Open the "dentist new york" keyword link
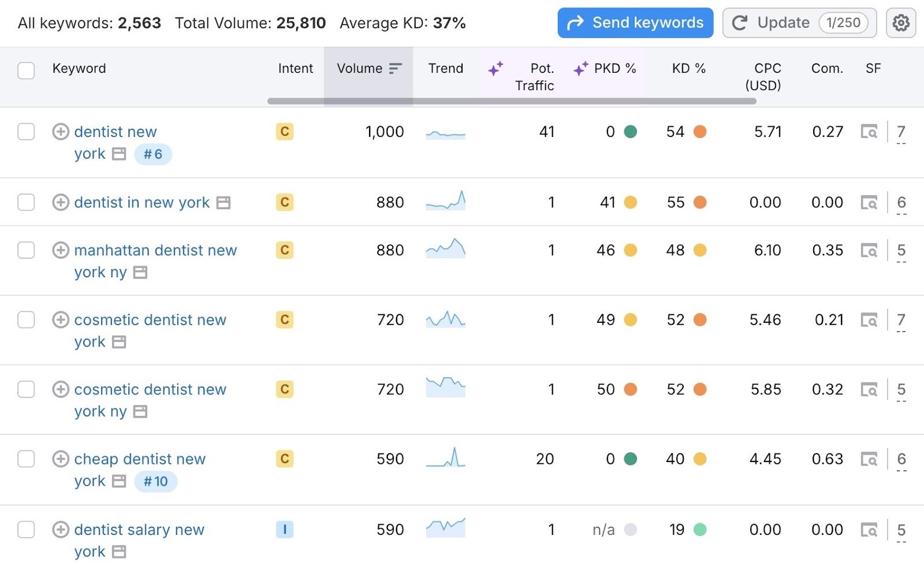The width and height of the screenshot is (924, 573). pos(115,132)
